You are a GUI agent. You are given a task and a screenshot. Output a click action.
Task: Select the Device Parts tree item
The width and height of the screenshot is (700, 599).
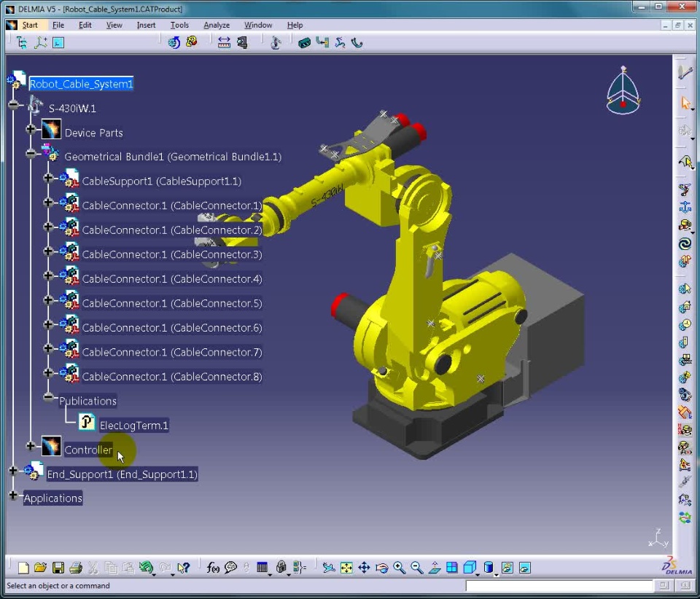pyautogui.click(x=93, y=133)
